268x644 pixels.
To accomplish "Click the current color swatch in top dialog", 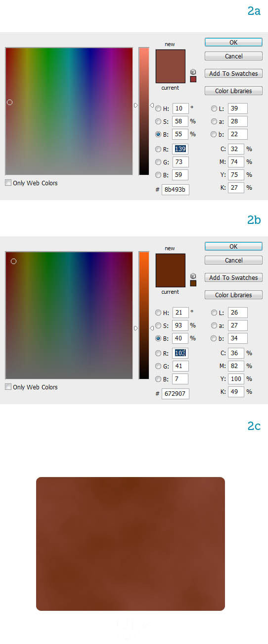I will coord(171,75).
